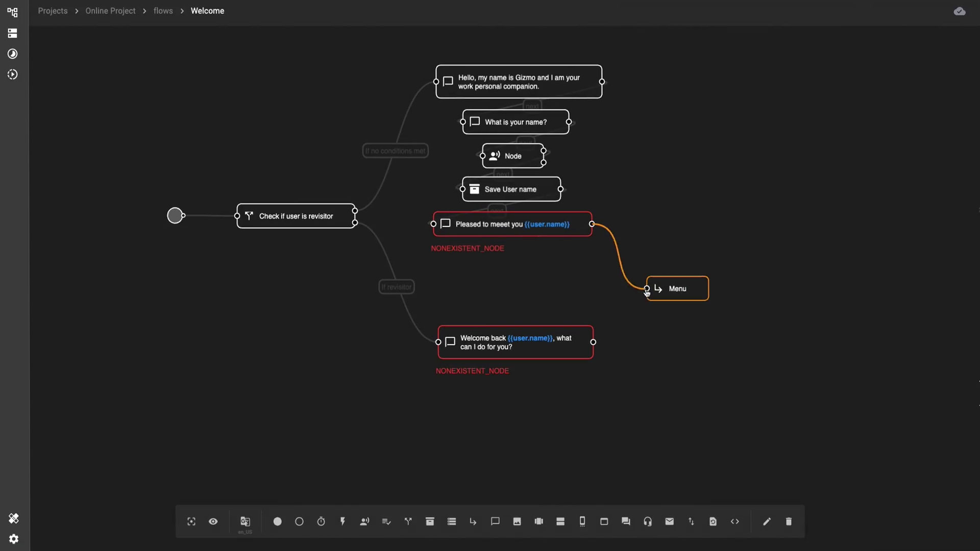Open the analytics pie chart sidebar icon

(x=13, y=54)
